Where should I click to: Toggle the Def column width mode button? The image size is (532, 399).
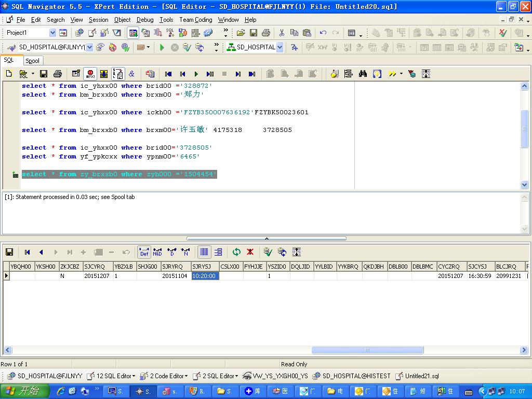[144, 252]
